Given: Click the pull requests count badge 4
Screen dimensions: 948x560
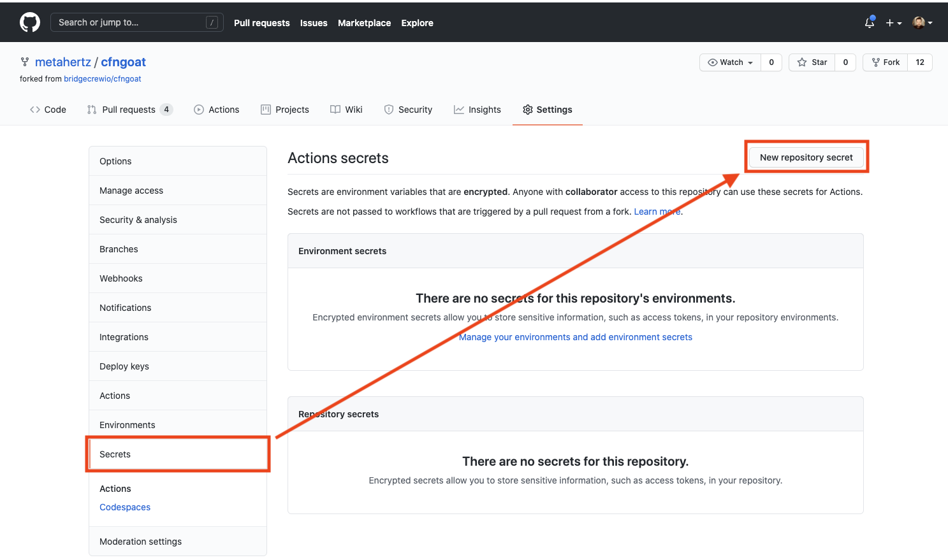Looking at the screenshot, I should tap(166, 110).
